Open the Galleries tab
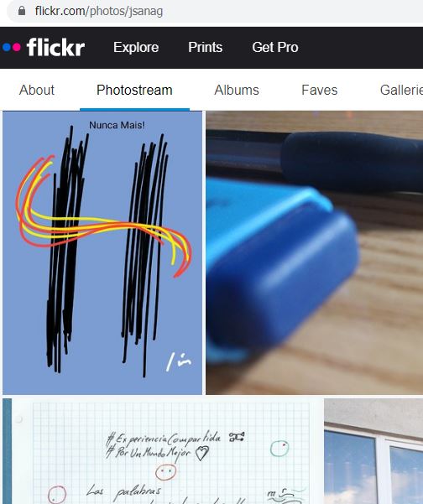 401,90
